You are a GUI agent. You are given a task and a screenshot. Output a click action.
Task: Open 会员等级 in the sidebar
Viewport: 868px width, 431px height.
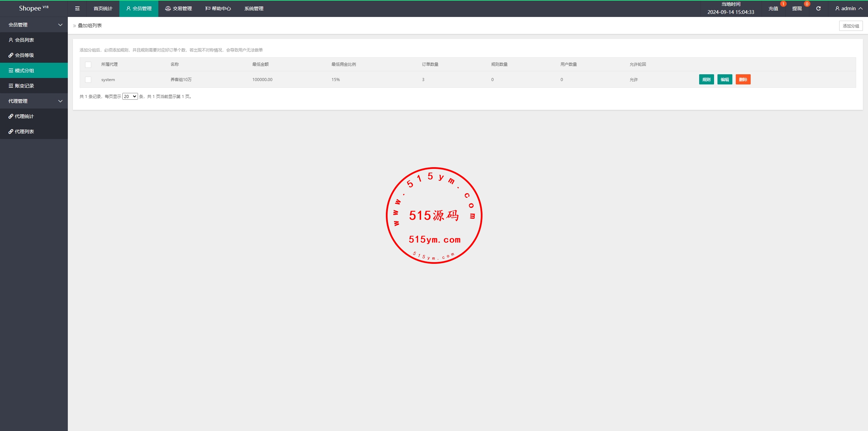click(24, 55)
